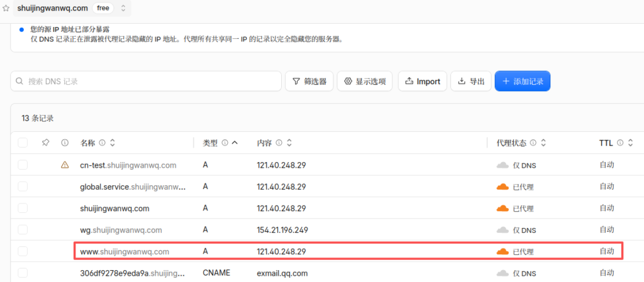Screen dimensions: 644x282
Task: Click the orange cloud on www row
Action: (502, 252)
